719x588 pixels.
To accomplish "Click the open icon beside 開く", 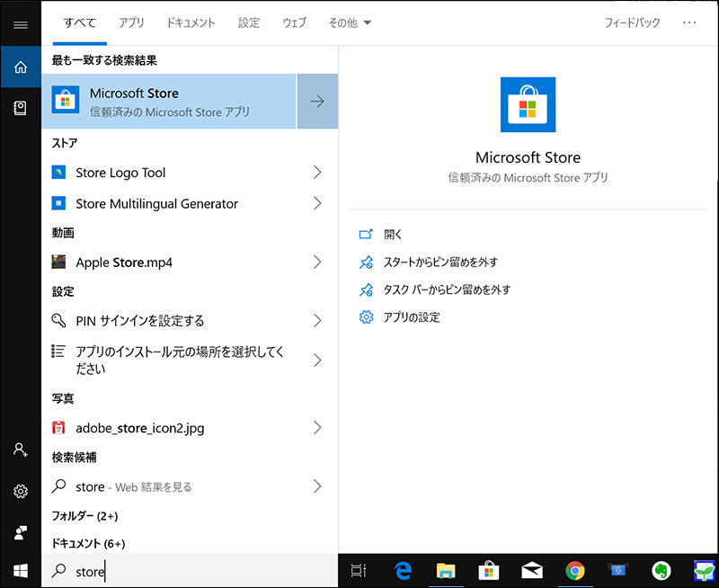I will 366,235.
